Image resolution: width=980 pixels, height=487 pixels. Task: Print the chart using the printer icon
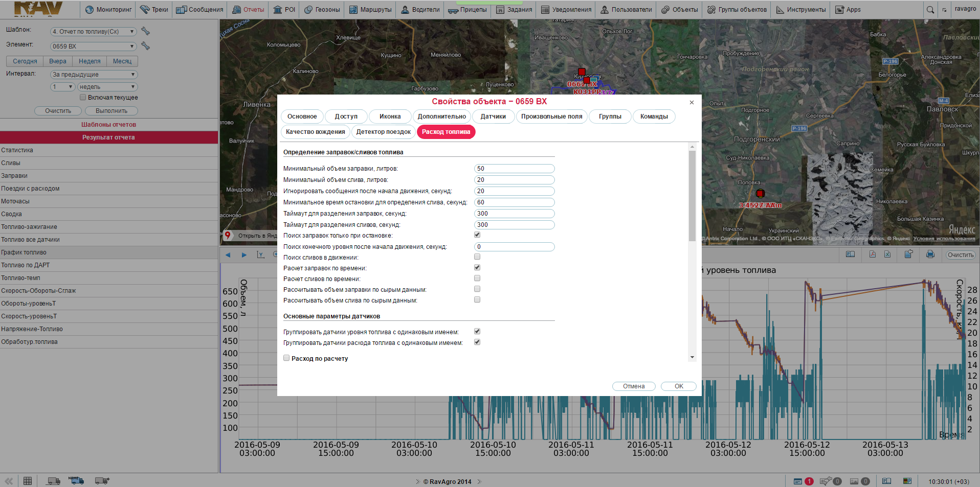(930, 254)
